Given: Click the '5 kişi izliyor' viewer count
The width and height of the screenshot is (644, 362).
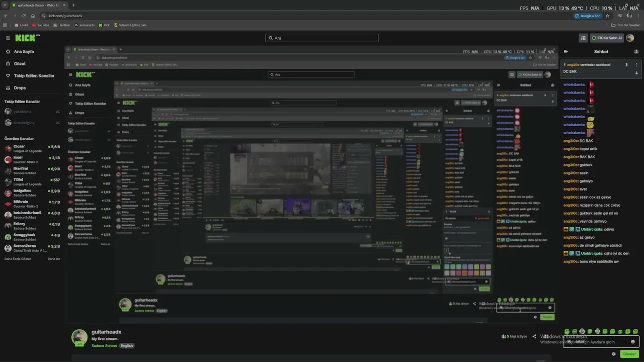Looking at the screenshot, I should point(514,336).
